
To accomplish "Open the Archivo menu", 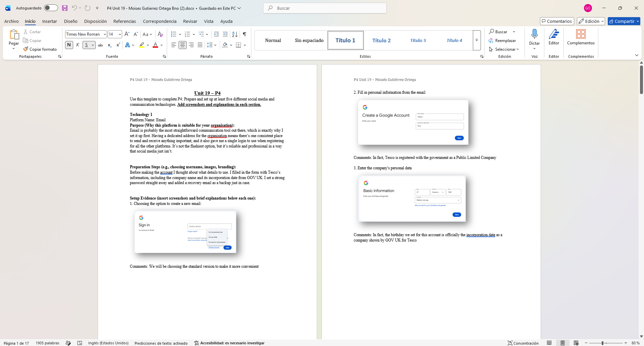I will click(11, 21).
